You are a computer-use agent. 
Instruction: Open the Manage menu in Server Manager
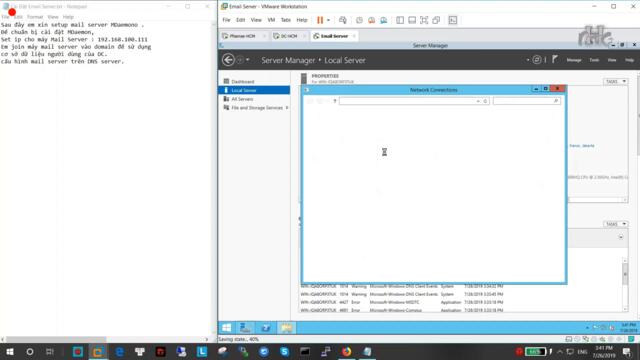coord(574,60)
